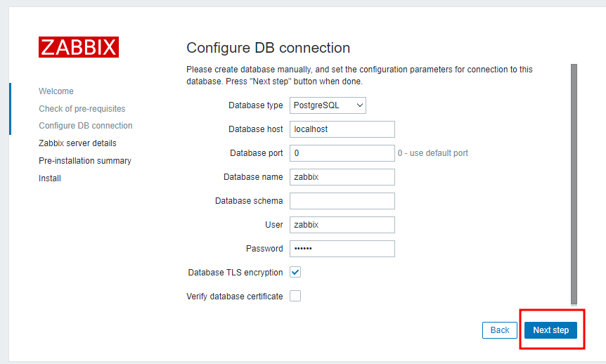
Task: Select Configure DB connection sidebar step
Action: point(85,126)
